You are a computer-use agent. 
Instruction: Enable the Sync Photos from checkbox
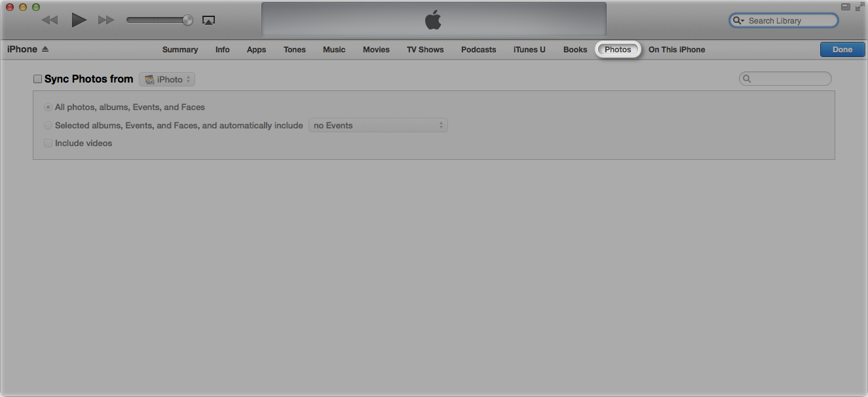pos(37,79)
